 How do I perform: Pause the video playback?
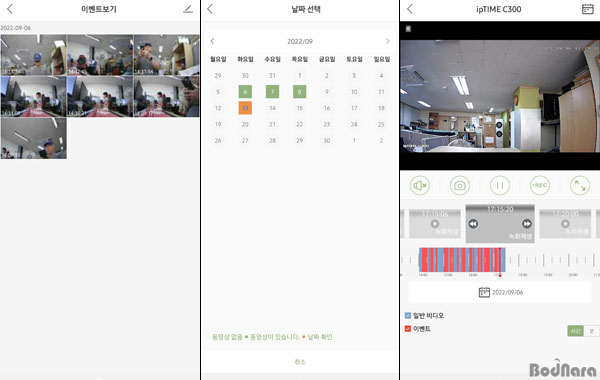coord(500,186)
